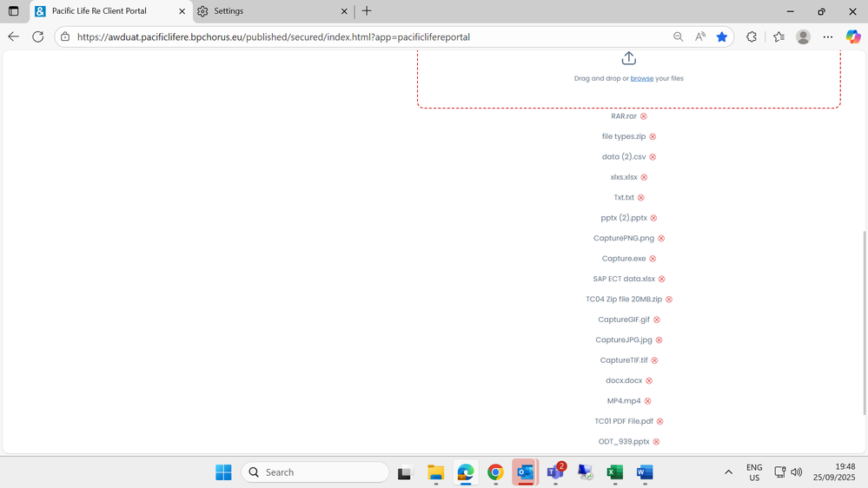Image resolution: width=868 pixels, height=488 pixels.
Task: Switch to Microsoft Edge in taskbar
Action: coord(466,472)
